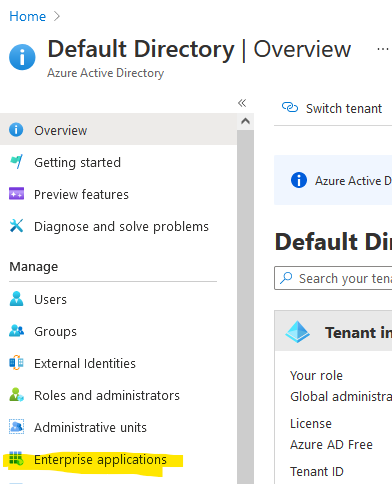Click the Administrative units icon
Screen dimensions: 392x484
coord(16,427)
